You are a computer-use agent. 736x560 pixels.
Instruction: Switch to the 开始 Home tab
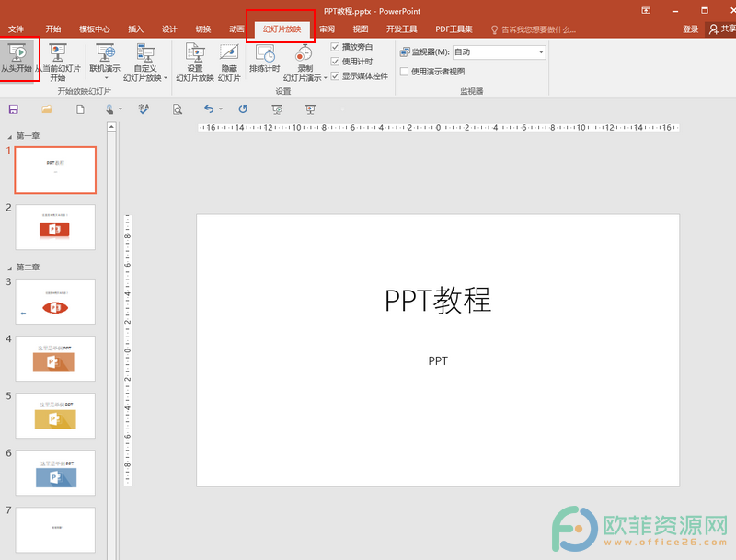pyautogui.click(x=53, y=29)
